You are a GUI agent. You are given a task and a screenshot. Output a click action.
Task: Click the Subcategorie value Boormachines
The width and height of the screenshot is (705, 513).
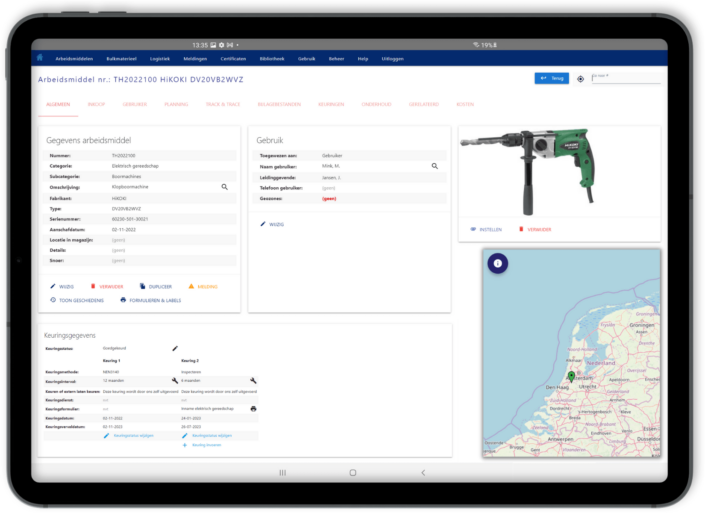click(x=126, y=177)
